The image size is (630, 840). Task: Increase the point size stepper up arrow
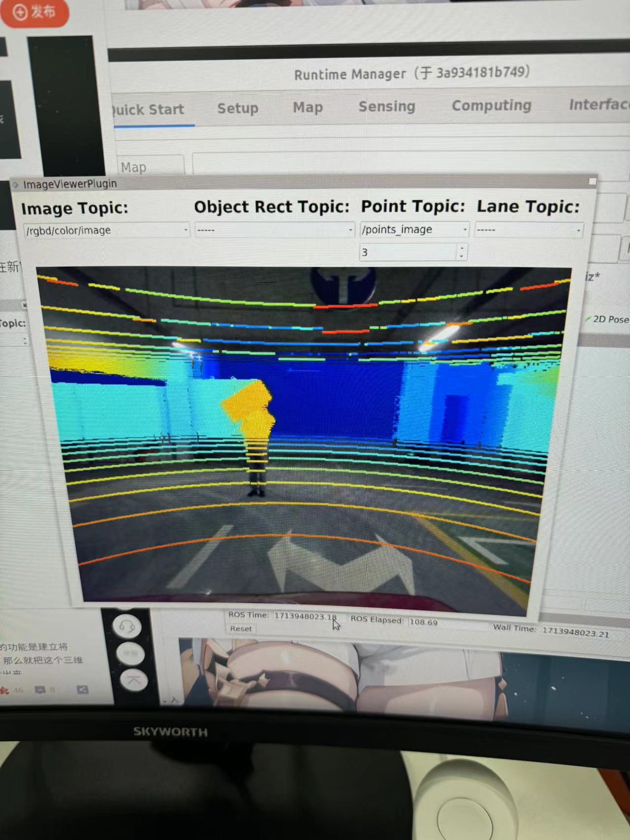tap(462, 249)
